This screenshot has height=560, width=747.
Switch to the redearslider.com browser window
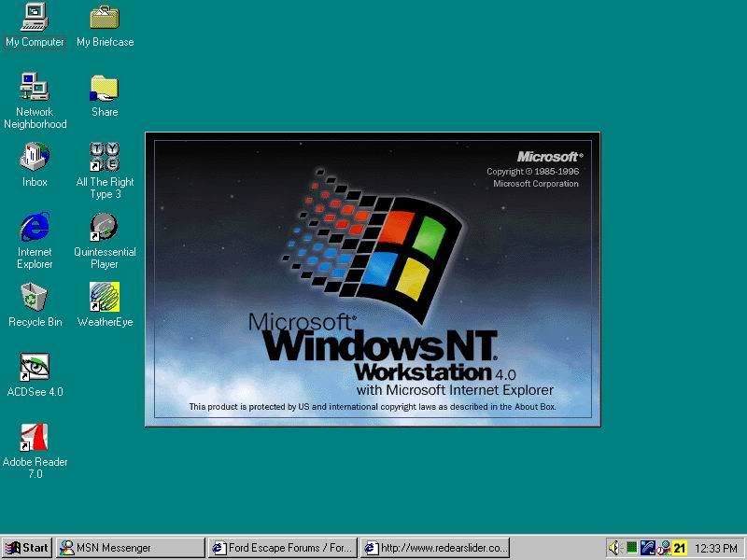(x=435, y=548)
